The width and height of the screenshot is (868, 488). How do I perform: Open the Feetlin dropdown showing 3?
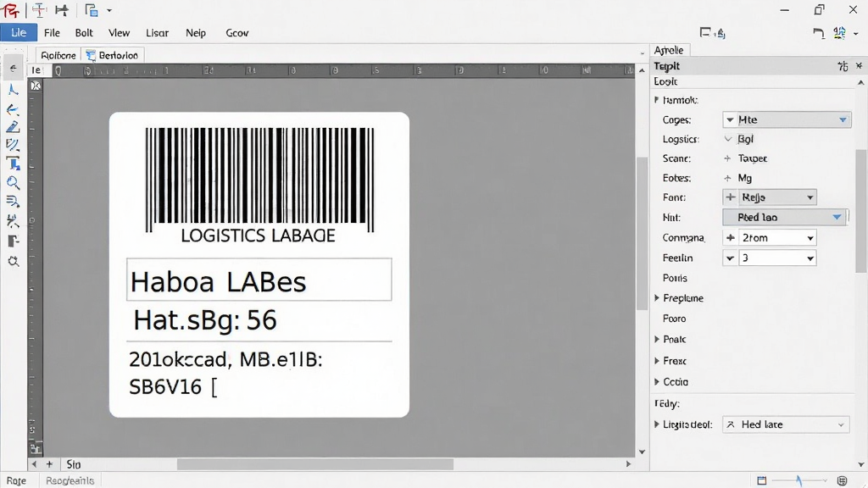coord(777,258)
